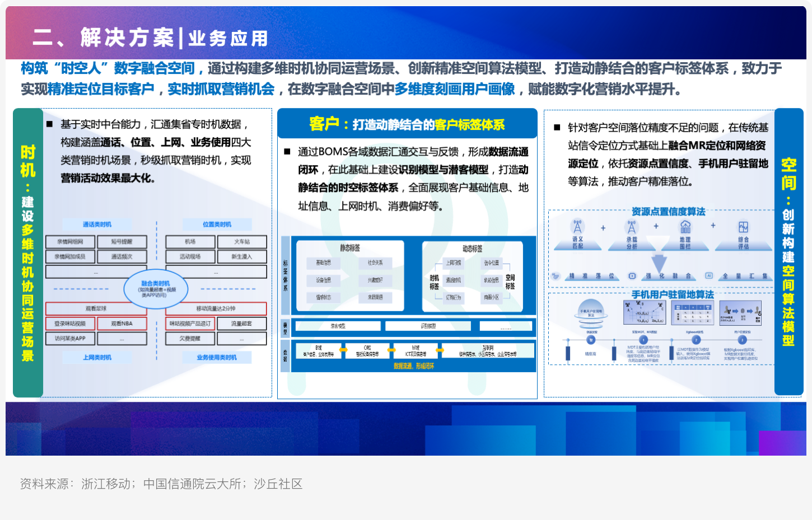Click the chip icon beside 强化融合

point(632,276)
